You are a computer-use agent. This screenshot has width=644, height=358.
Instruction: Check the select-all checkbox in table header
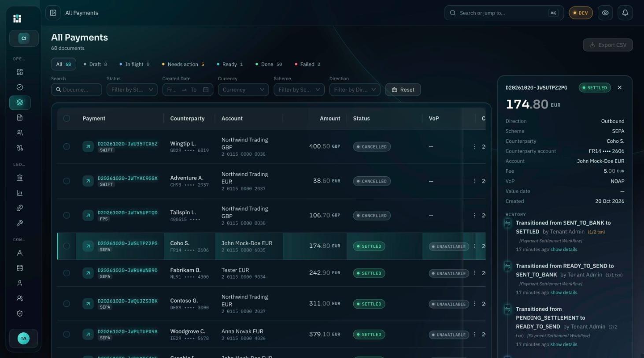point(67,118)
